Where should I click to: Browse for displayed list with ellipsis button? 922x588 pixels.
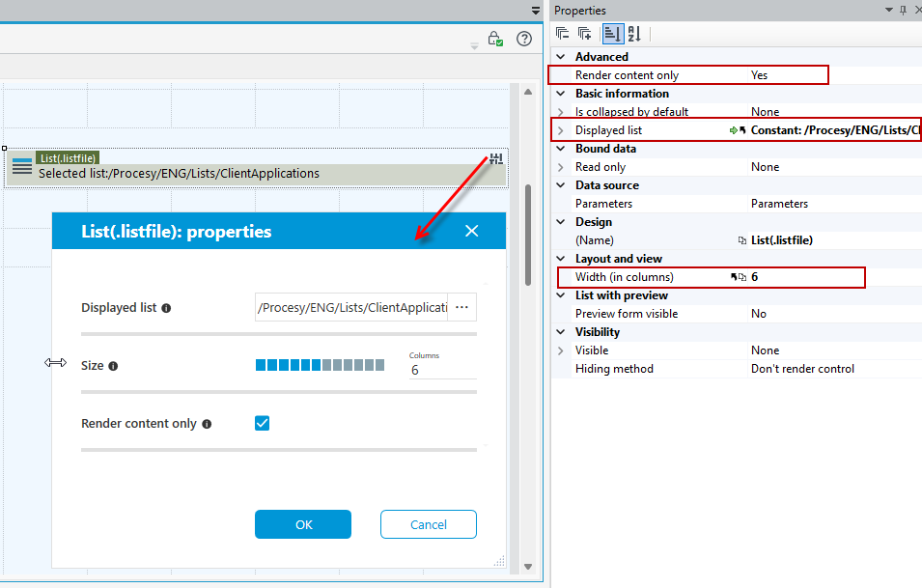pos(462,307)
